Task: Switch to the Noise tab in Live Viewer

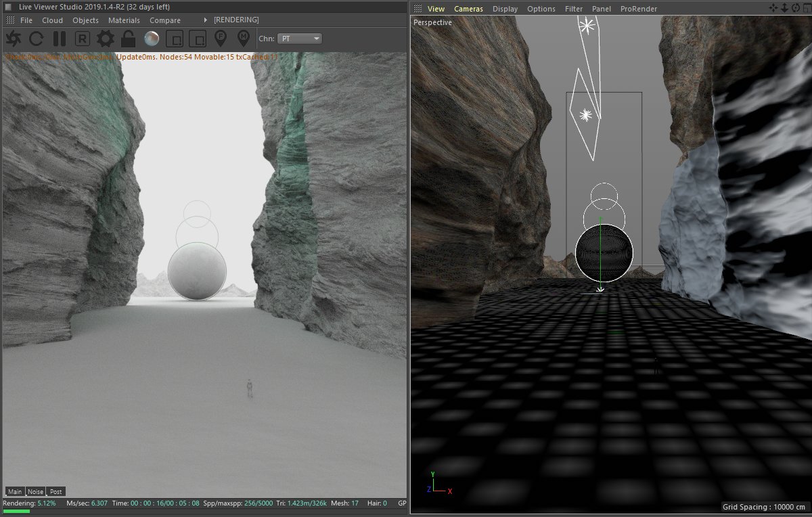Action: pyautogui.click(x=35, y=492)
